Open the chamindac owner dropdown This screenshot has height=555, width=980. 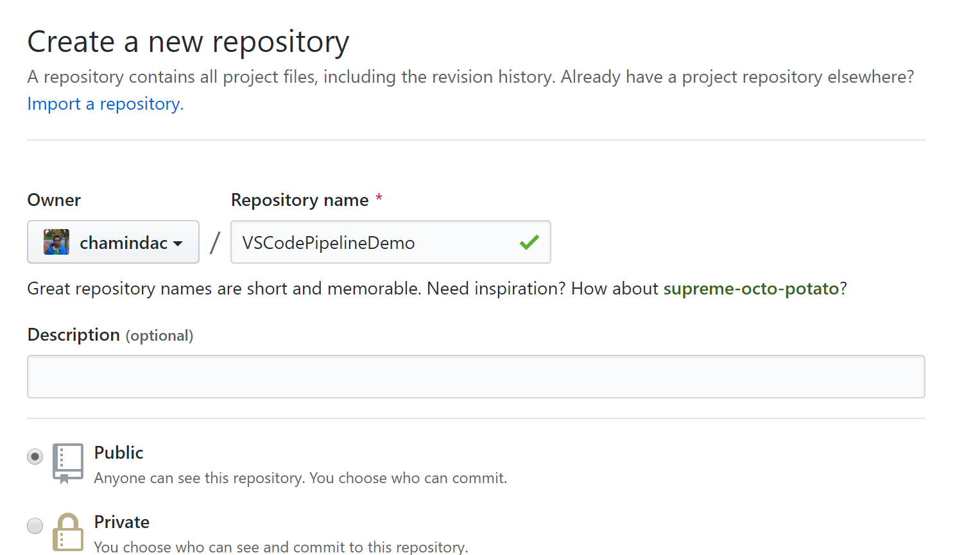pyautogui.click(x=113, y=243)
